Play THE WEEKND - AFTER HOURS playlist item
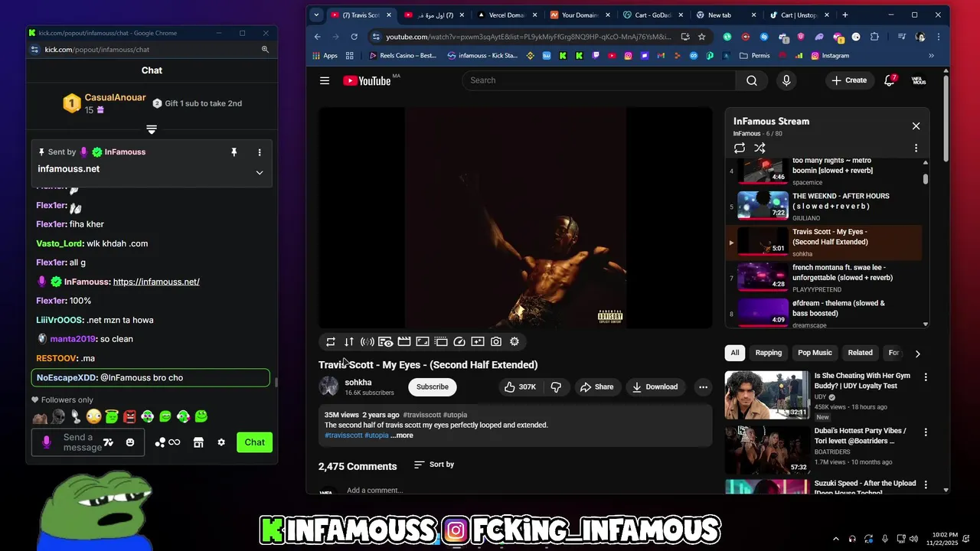The width and height of the screenshot is (980, 551). coord(824,206)
